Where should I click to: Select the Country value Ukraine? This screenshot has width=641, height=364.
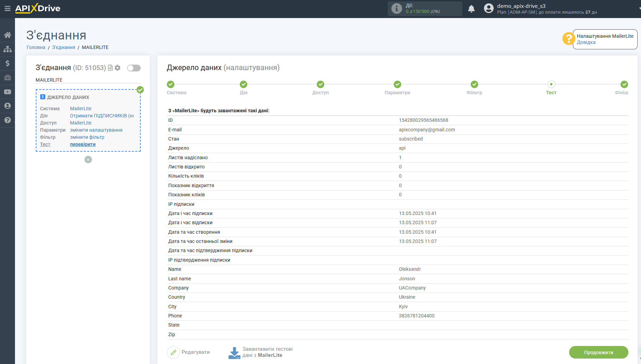[x=407, y=297]
